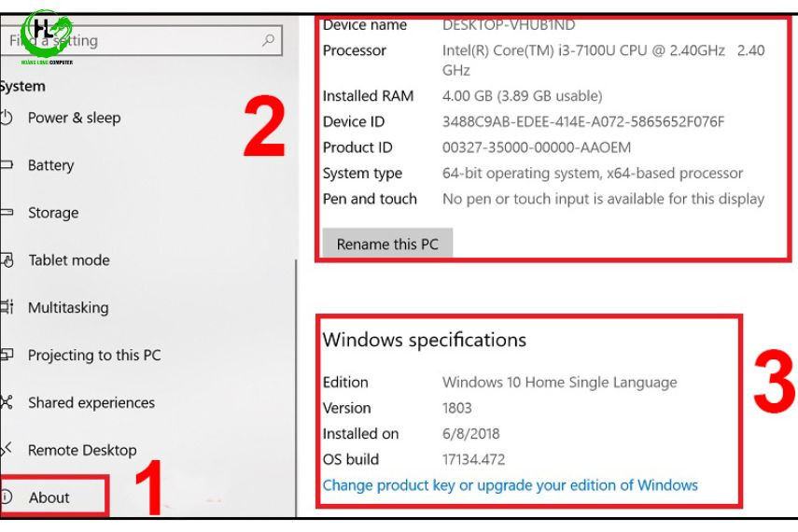Select the 64-bit operating system text
Screen dimensions: 798x532
pyautogui.click(x=593, y=173)
